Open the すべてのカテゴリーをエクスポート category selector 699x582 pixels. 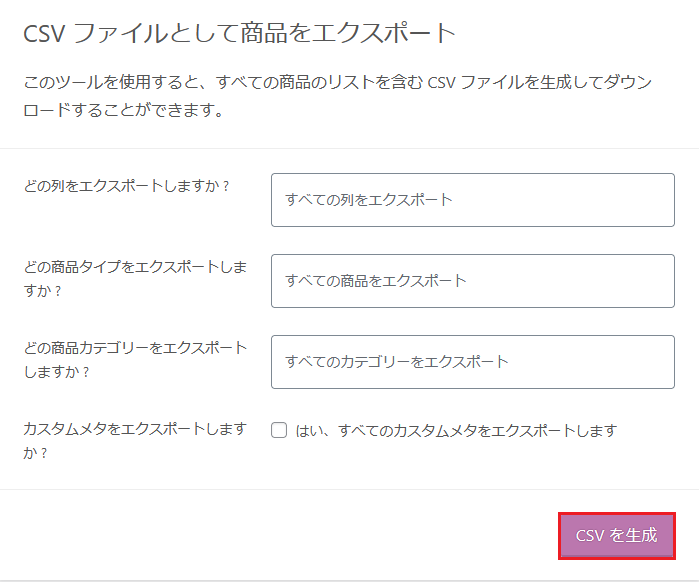473,362
